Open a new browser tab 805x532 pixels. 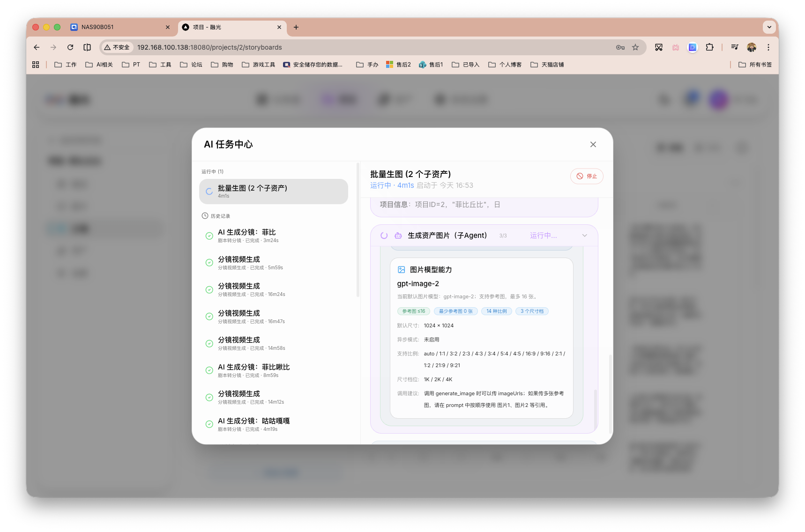[296, 27]
